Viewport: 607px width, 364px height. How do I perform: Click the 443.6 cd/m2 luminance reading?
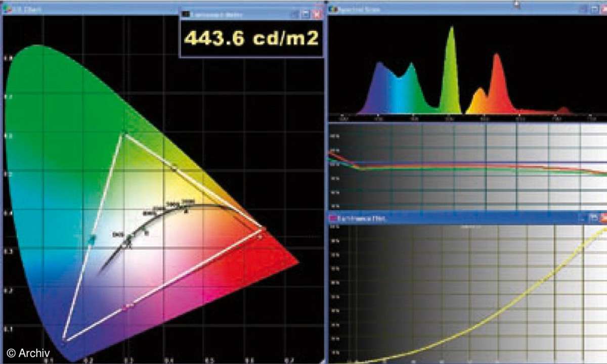click(x=251, y=38)
